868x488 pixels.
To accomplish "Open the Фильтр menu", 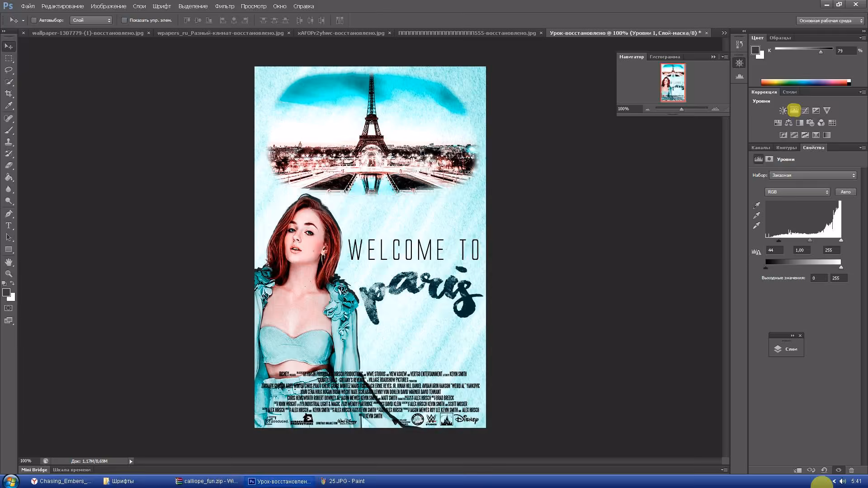I will (x=225, y=6).
